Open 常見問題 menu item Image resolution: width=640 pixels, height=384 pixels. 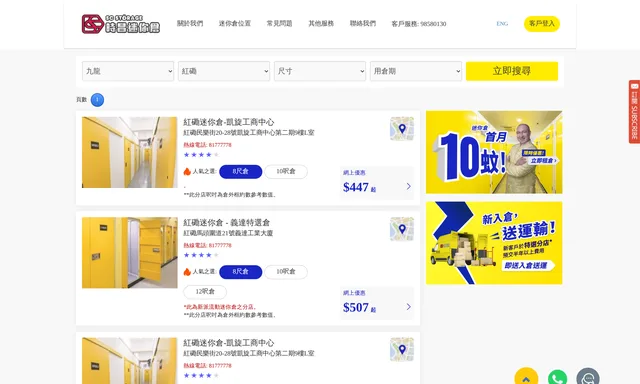click(280, 24)
